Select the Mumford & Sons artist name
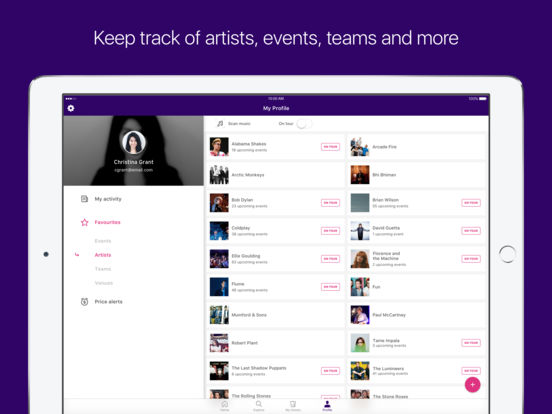This screenshot has width=552, height=414. [x=249, y=315]
